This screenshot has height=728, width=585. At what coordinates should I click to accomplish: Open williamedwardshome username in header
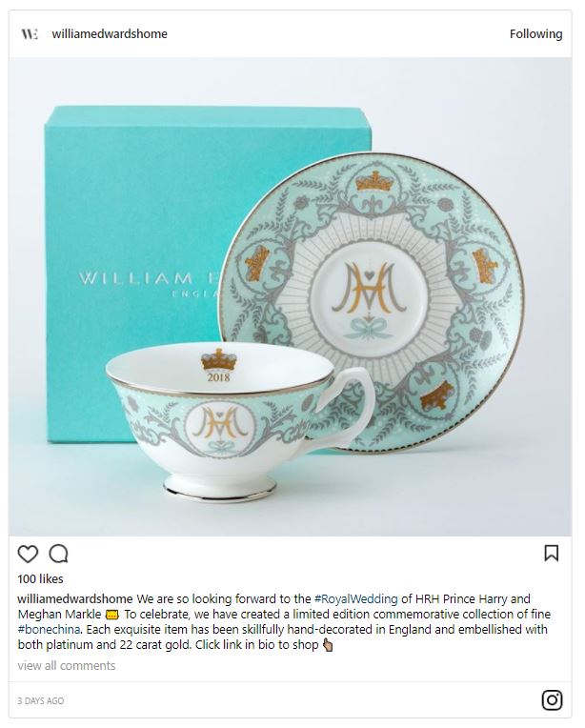pos(110,34)
